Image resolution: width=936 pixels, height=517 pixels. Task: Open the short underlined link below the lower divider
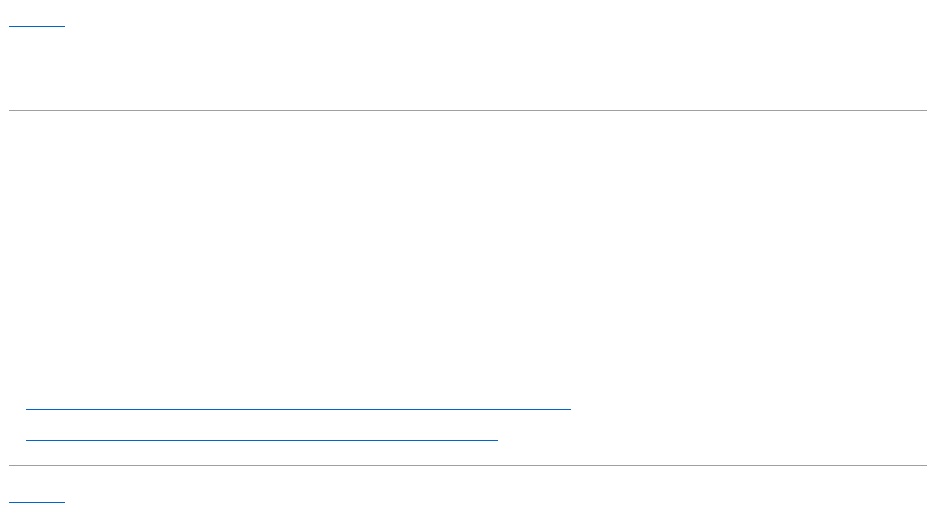click(x=37, y=497)
